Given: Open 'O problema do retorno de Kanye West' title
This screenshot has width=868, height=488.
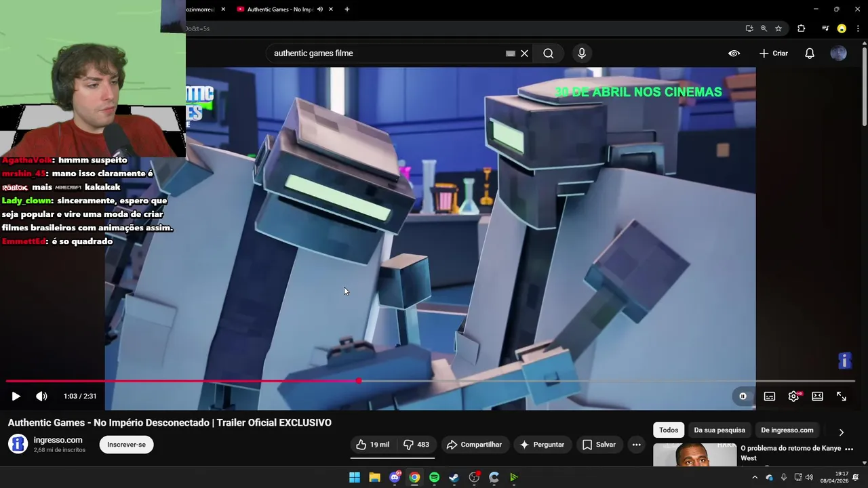Looking at the screenshot, I should pyautogui.click(x=791, y=453).
